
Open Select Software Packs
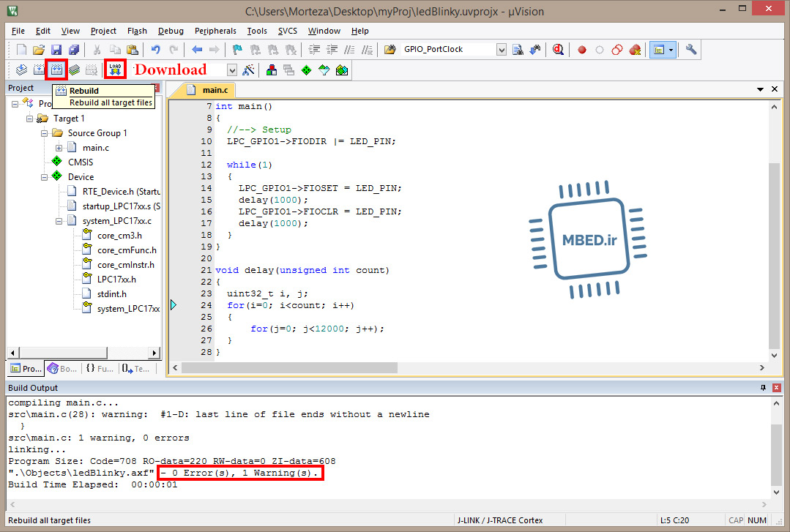pyautogui.click(x=324, y=70)
